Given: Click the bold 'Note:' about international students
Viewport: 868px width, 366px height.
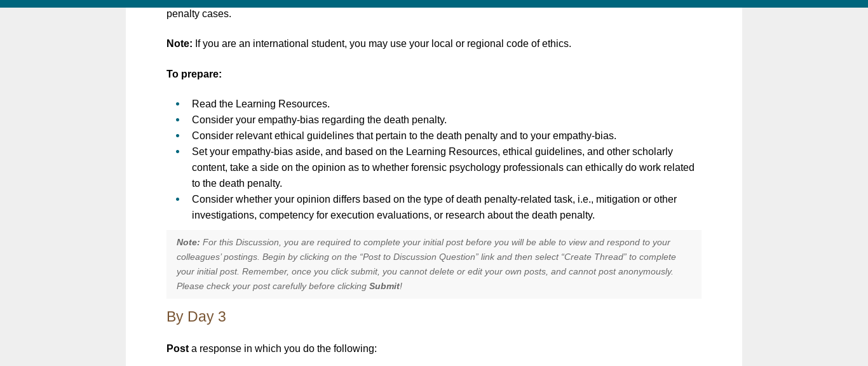Looking at the screenshot, I should [x=179, y=44].
